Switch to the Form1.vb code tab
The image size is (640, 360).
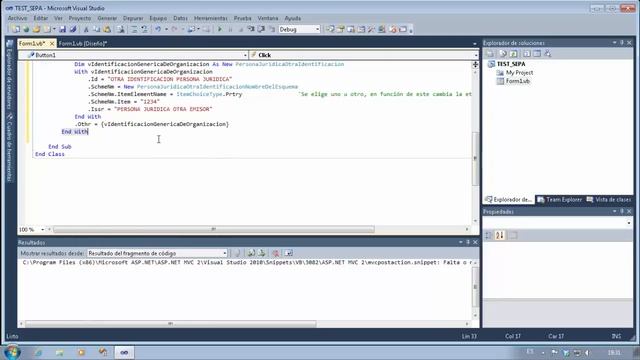pyautogui.click(x=32, y=43)
